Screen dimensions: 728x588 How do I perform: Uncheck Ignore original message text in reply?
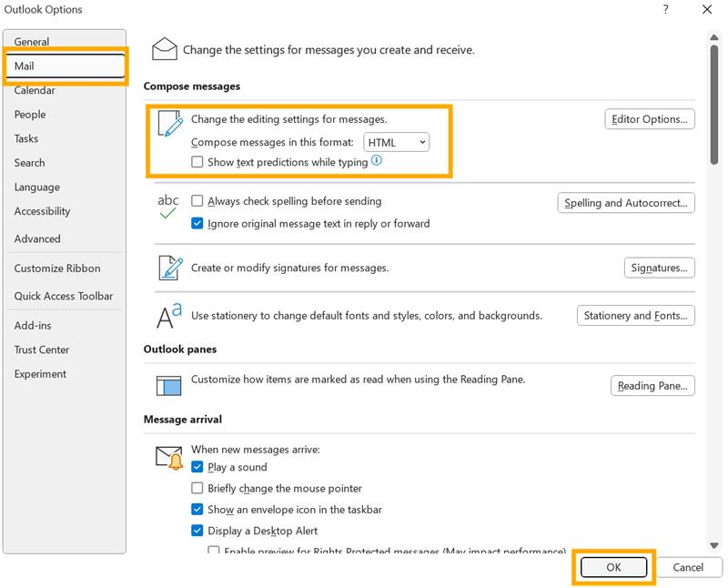(x=196, y=221)
